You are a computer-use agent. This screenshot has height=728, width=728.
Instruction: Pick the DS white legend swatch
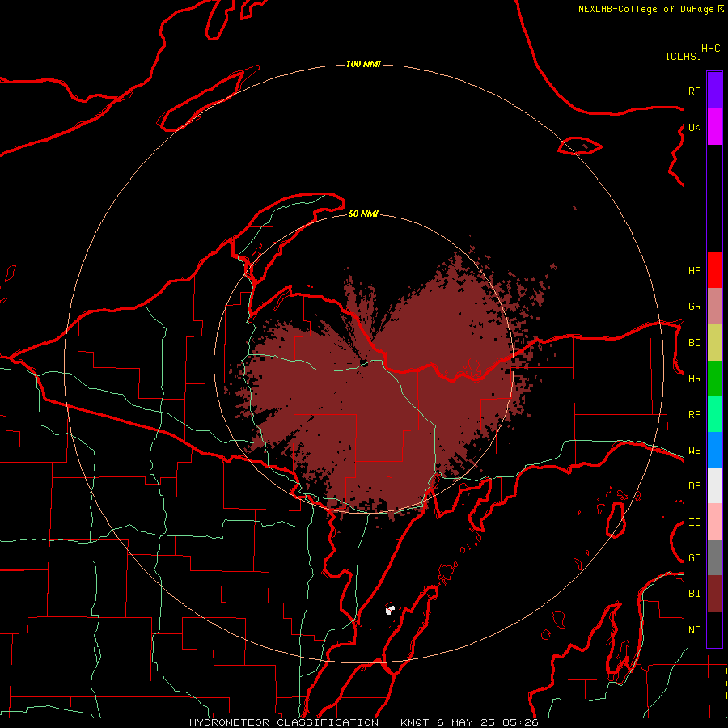click(714, 485)
